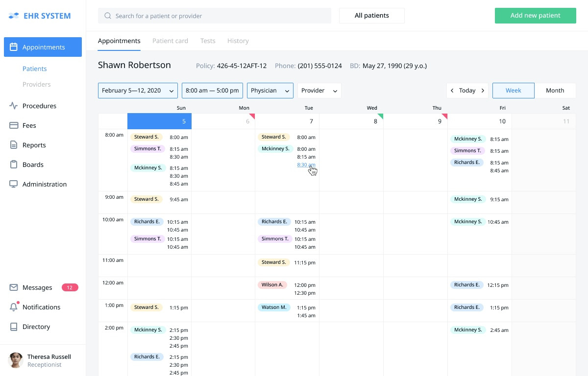This screenshot has width=588, height=376.
Task: Click the highlighted 8:30 am slot link on Tuesday
Action: (306, 165)
